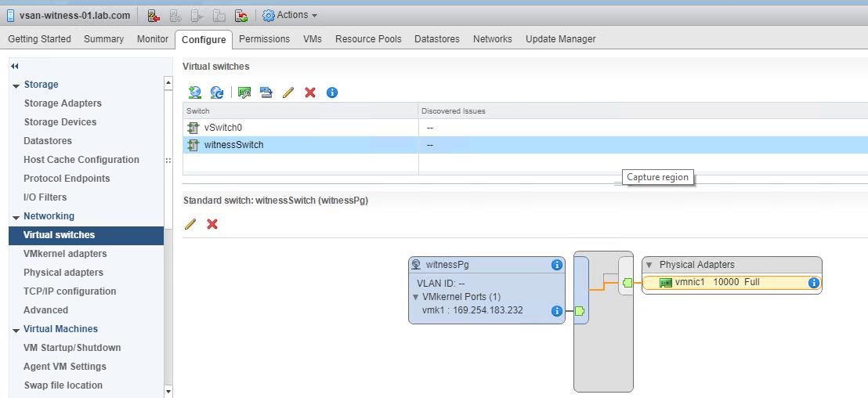Image resolution: width=868 pixels, height=398 pixels.
Task: Click the greyed host power icon
Action: [219, 16]
